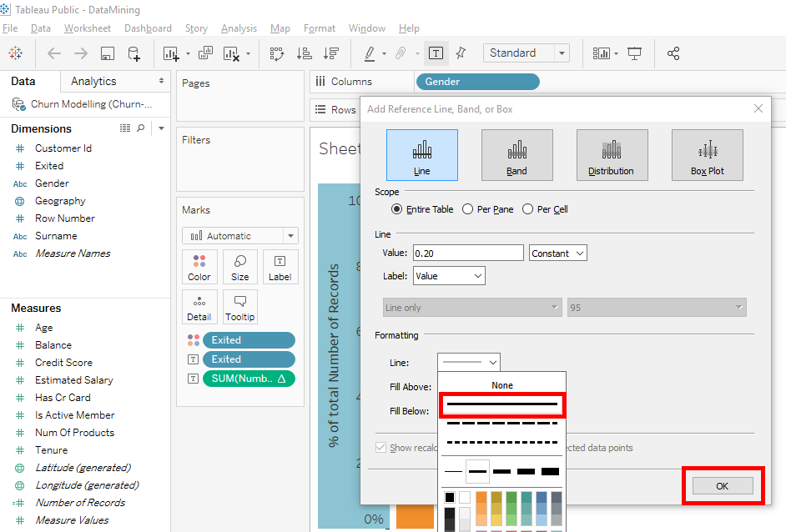This screenshot has height=532, width=786.
Task: Pick the orange color swatch
Action: coord(482,498)
